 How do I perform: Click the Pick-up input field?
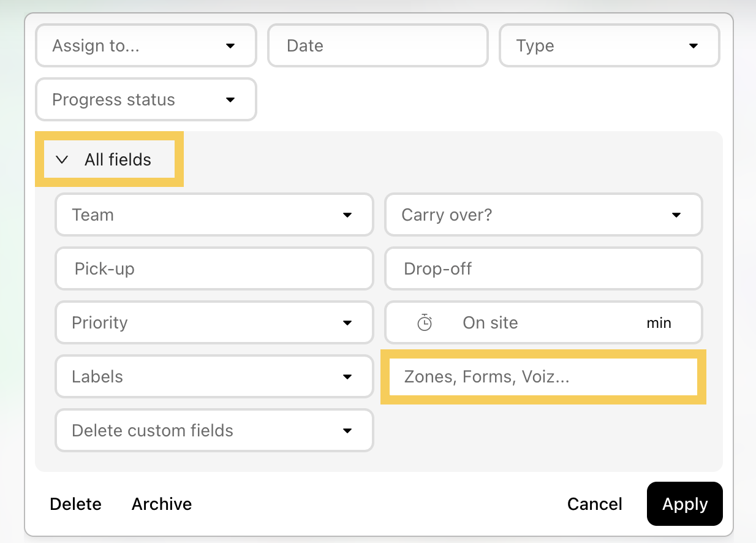tap(214, 268)
